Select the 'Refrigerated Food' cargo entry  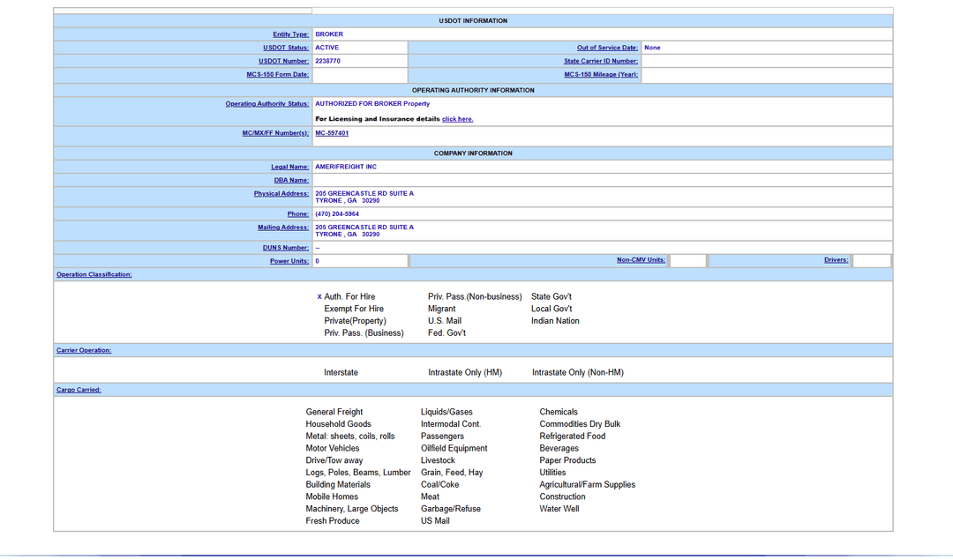(573, 437)
